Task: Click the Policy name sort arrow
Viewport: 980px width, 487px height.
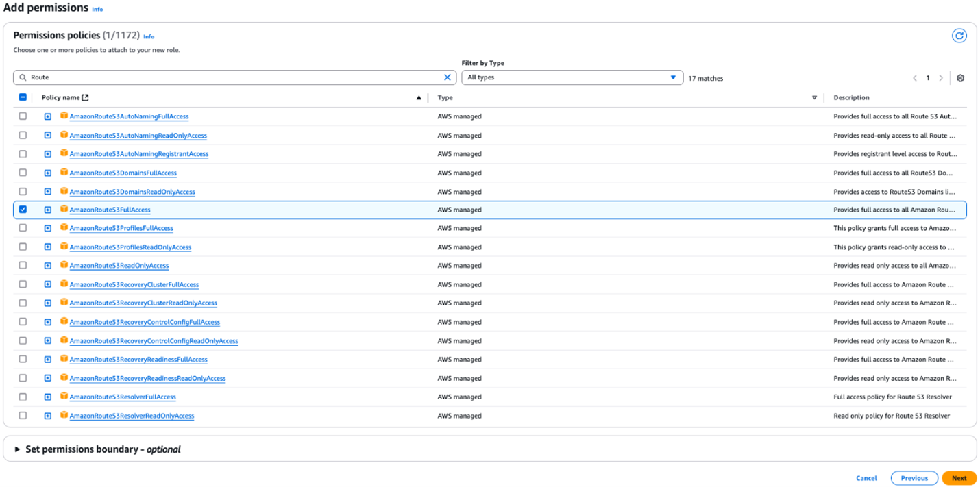Action: point(419,97)
